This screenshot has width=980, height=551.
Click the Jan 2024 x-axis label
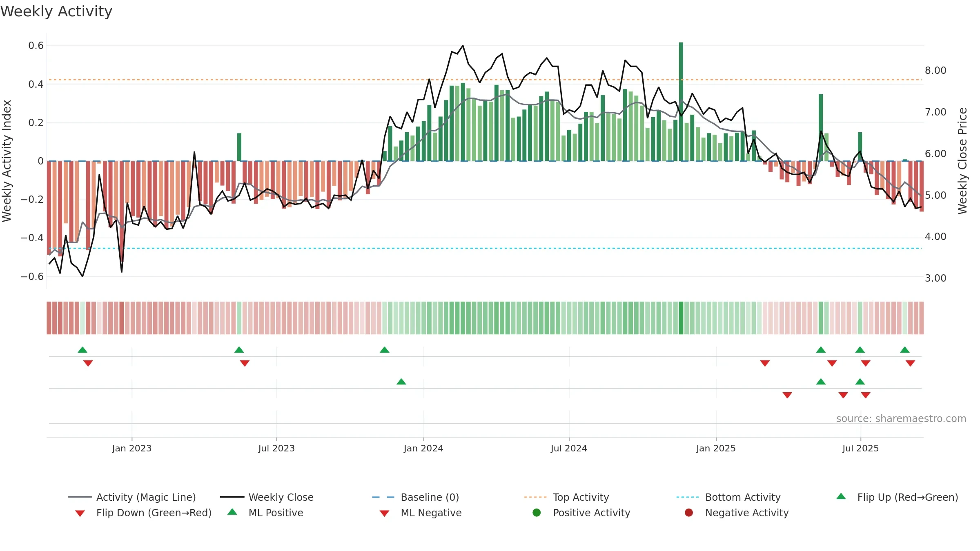click(423, 448)
